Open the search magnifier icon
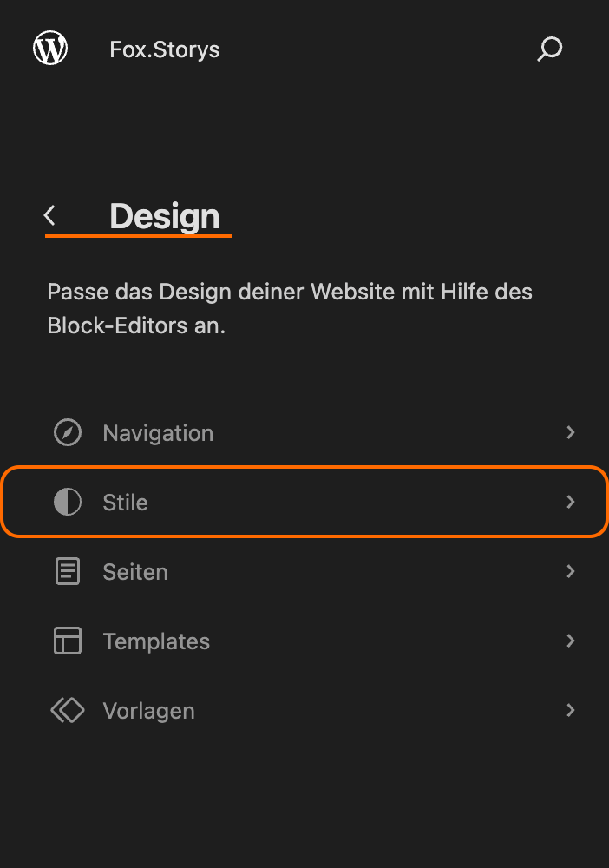The height and width of the screenshot is (868, 609). (549, 49)
